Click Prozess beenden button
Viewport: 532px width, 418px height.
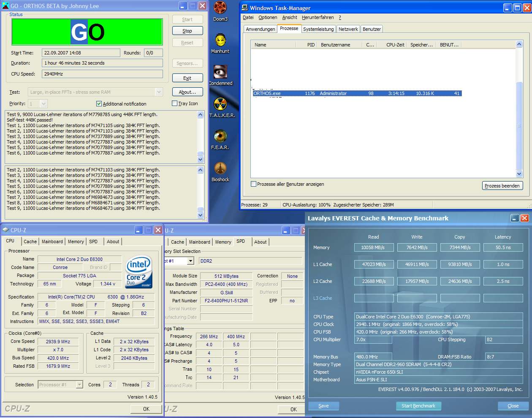click(x=502, y=186)
